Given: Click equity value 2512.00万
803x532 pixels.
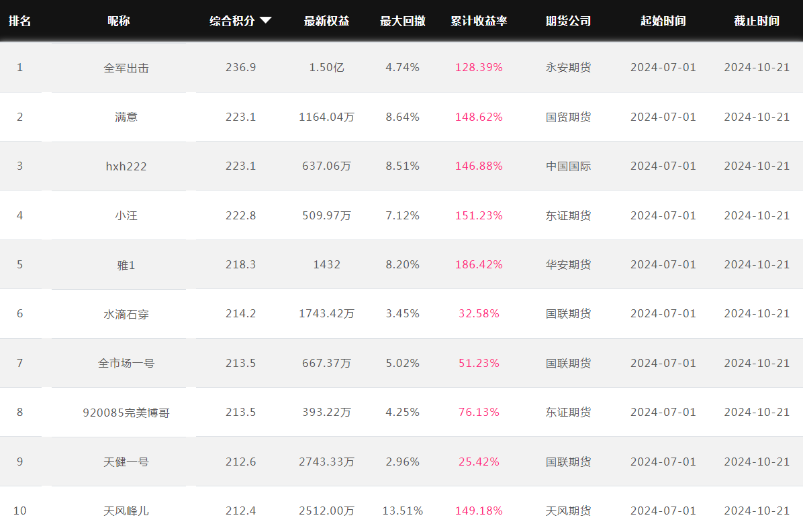Looking at the screenshot, I should pos(327,511).
